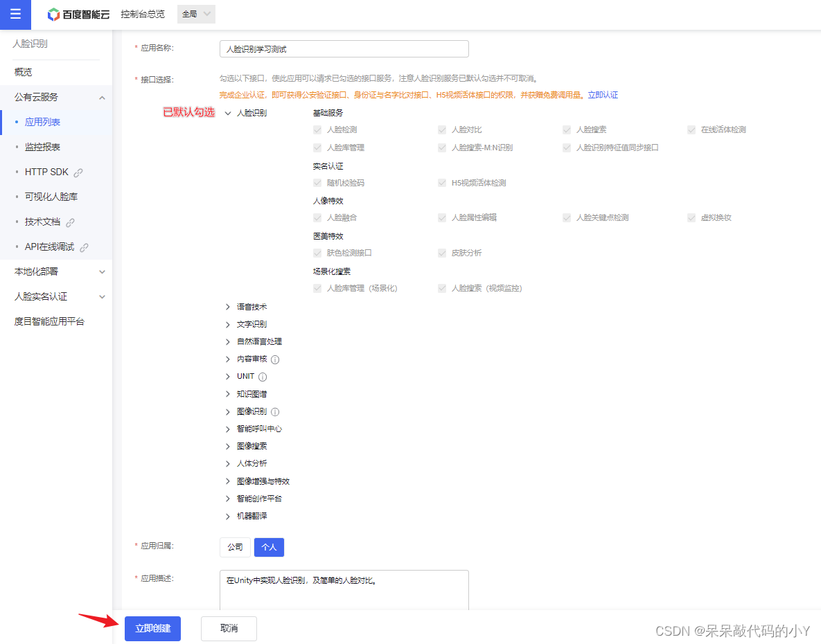
Task: Click the 应用名称 input field
Action: [344, 48]
